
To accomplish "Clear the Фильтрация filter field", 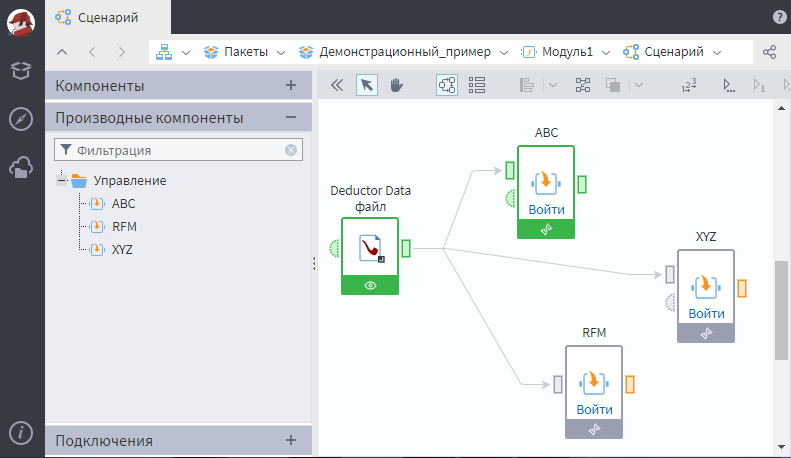I will click(x=291, y=150).
